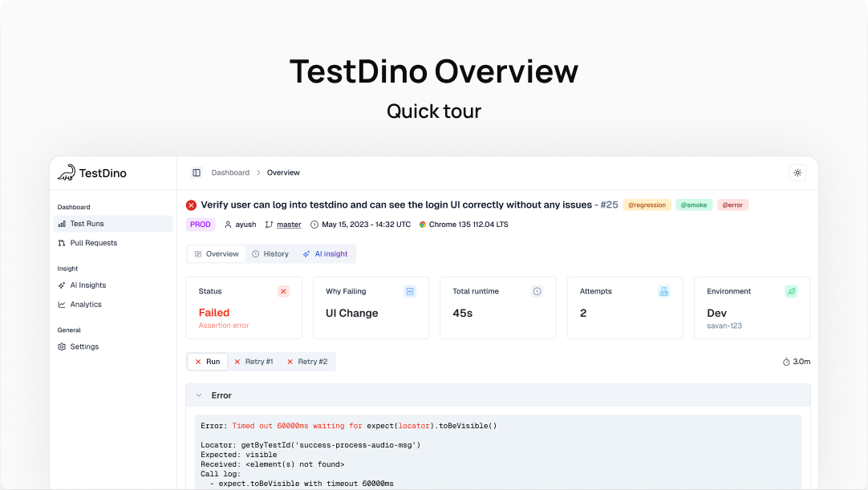This screenshot has width=868, height=490.
Task: Collapse the Error section chevron
Action: pyautogui.click(x=199, y=395)
